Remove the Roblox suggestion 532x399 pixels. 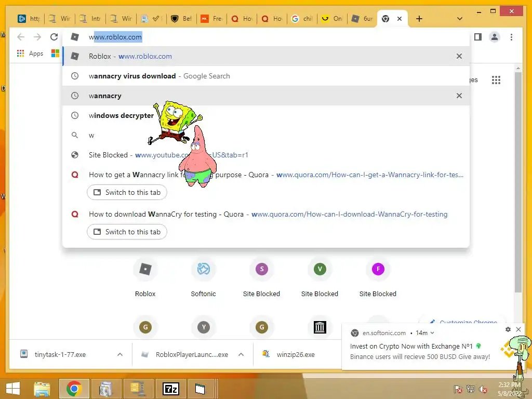coord(459,56)
